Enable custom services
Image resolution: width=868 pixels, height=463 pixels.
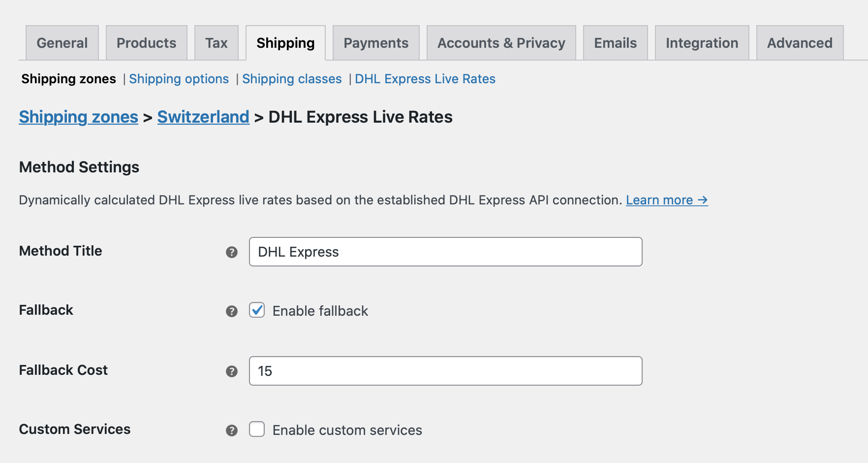pos(256,430)
